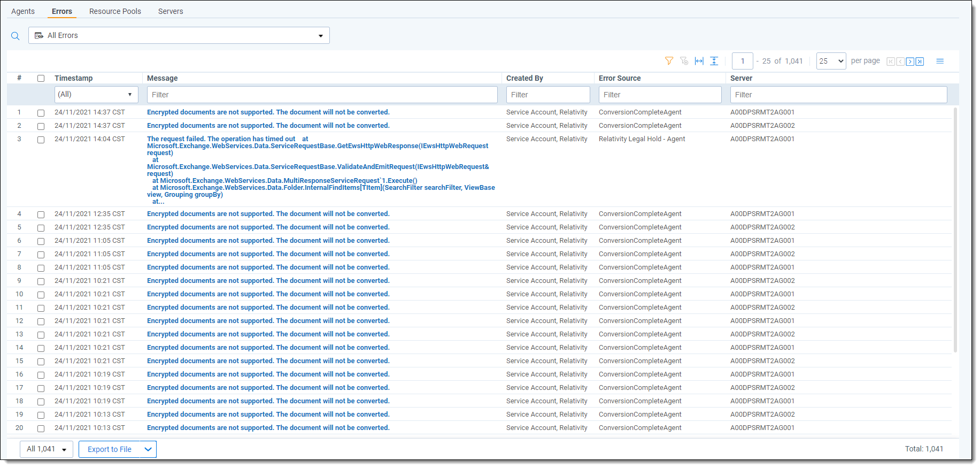Select the checkbox for error row 3
The height and width of the screenshot is (468, 980).
pyautogui.click(x=41, y=140)
